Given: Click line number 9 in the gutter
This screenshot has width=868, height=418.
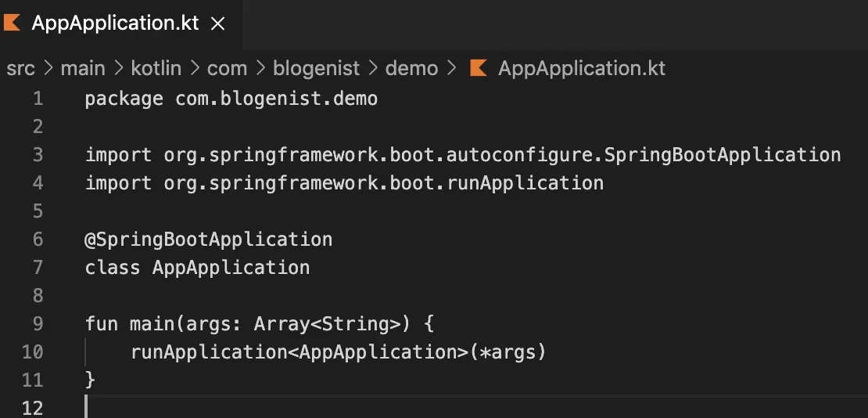Looking at the screenshot, I should click(x=38, y=323).
